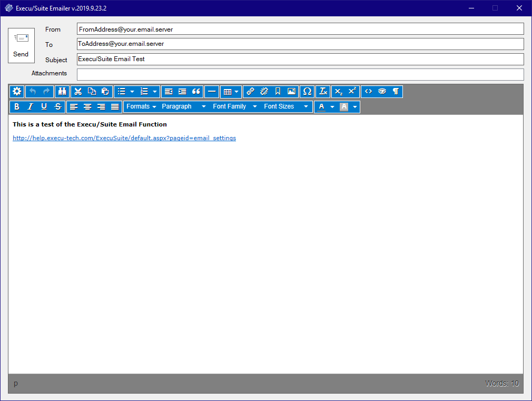Decrease paragraph indent

point(169,91)
